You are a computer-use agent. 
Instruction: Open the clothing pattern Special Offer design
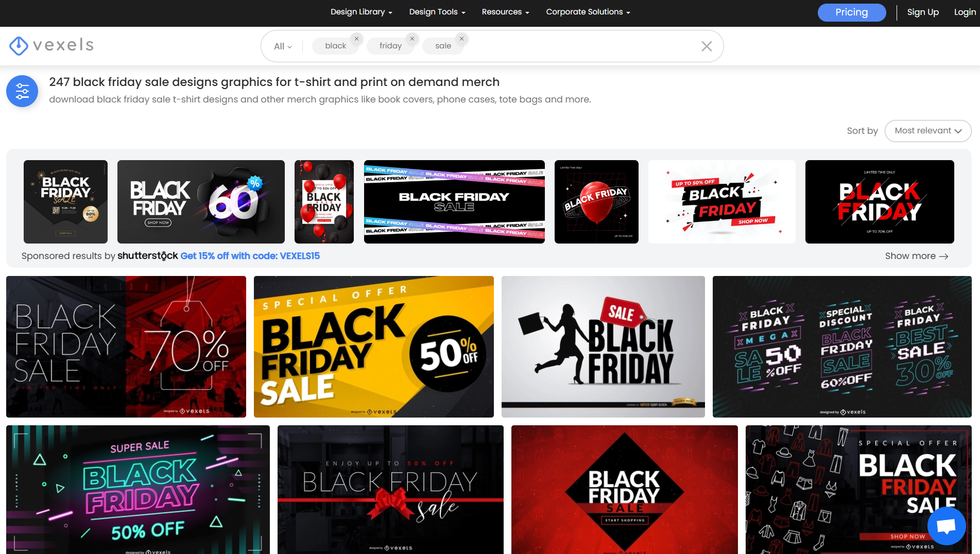858,490
